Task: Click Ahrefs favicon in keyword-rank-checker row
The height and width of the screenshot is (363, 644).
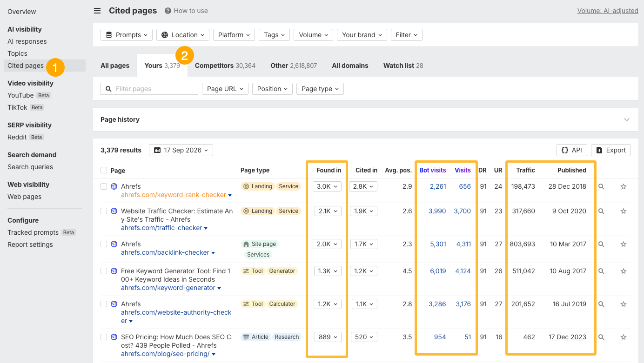Action: pos(114,186)
